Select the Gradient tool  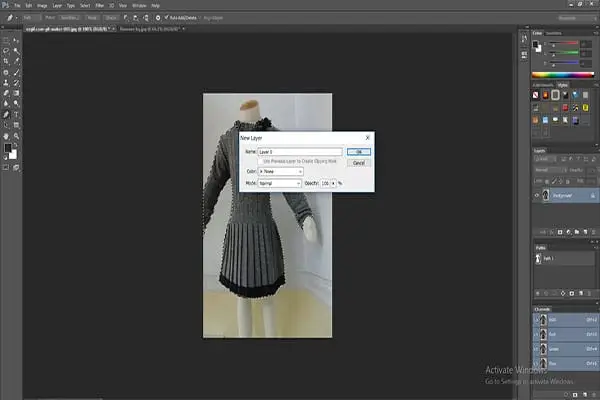pos(16,93)
